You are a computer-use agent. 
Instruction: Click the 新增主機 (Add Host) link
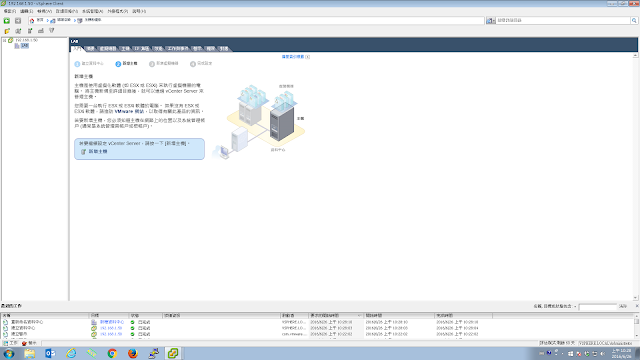click(x=98, y=151)
